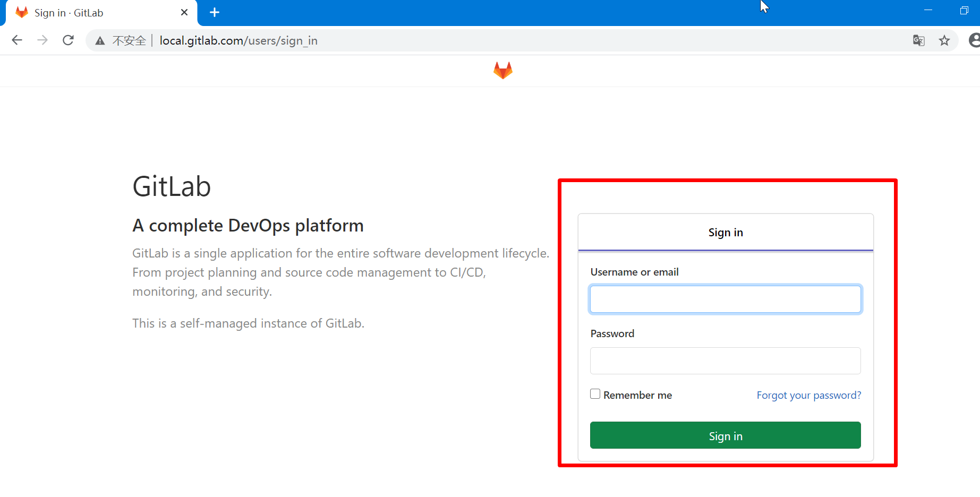The width and height of the screenshot is (980, 497).
Task: Go back with the browser back arrow
Action: [17, 40]
